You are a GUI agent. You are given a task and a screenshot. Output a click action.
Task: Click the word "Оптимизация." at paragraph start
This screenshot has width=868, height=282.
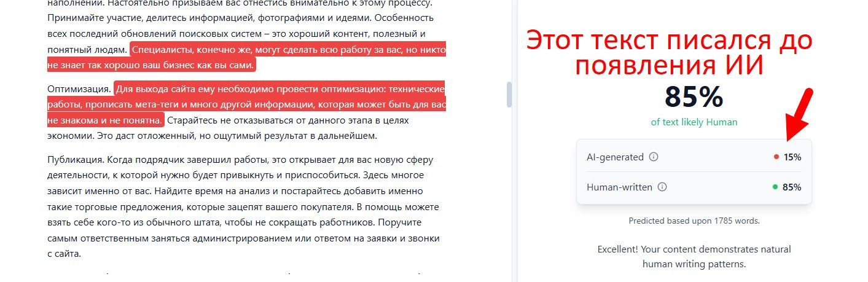coord(79,88)
